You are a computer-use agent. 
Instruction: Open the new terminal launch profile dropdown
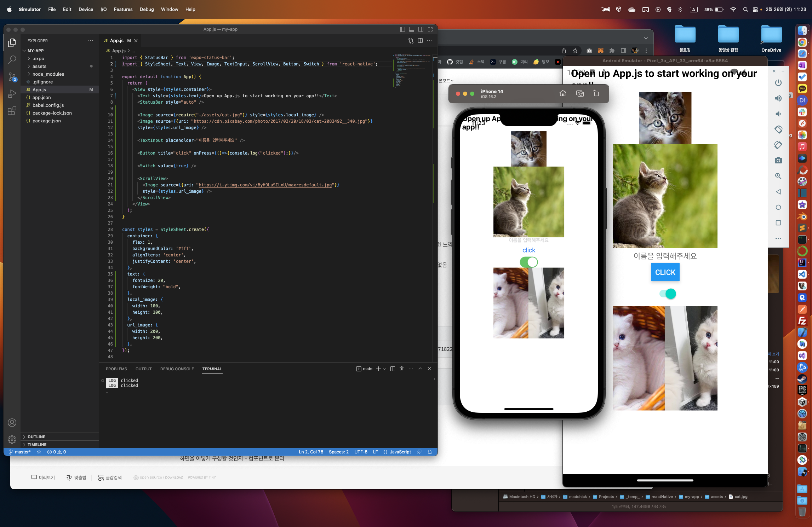[x=384, y=369]
